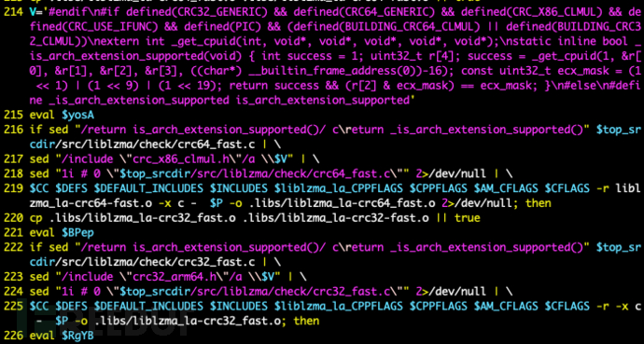Click line number 221
This screenshot has height=344, width=644.
tap(14, 233)
